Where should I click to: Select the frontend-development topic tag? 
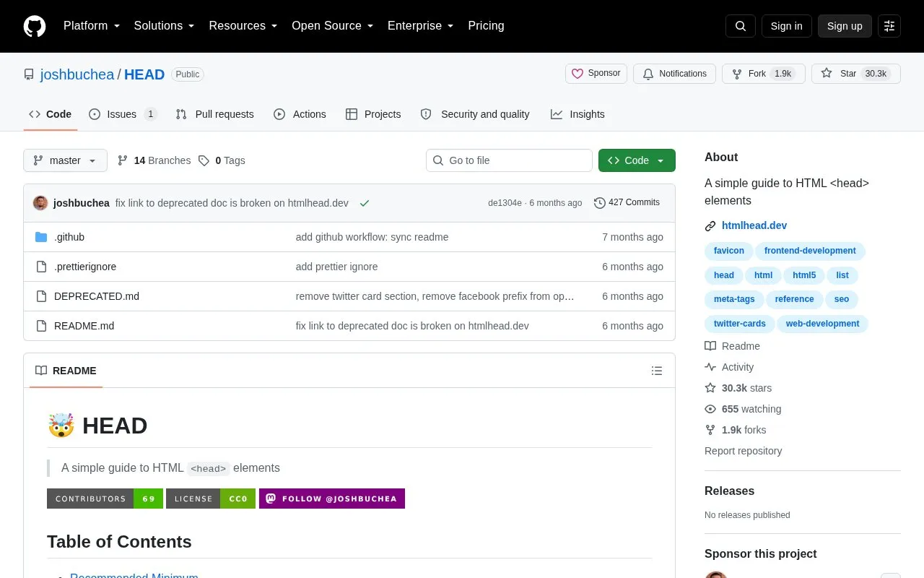(x=810, y=251)
